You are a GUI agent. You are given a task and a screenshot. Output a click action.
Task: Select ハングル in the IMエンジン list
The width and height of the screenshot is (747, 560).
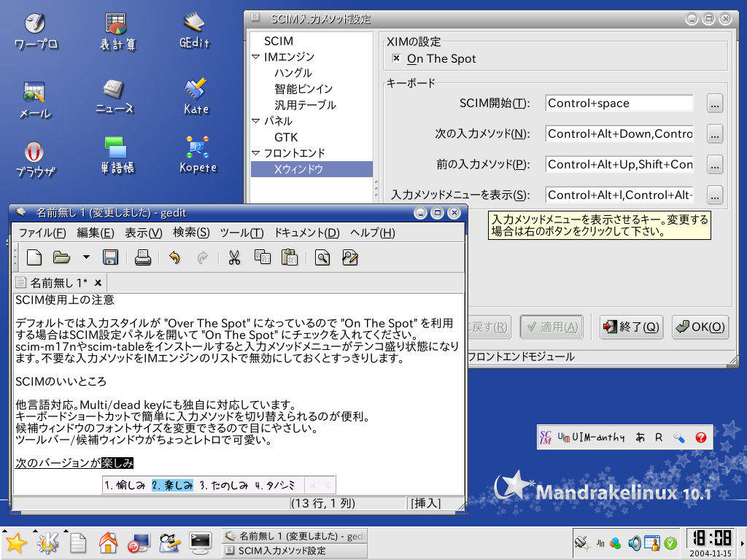[293, 73]
